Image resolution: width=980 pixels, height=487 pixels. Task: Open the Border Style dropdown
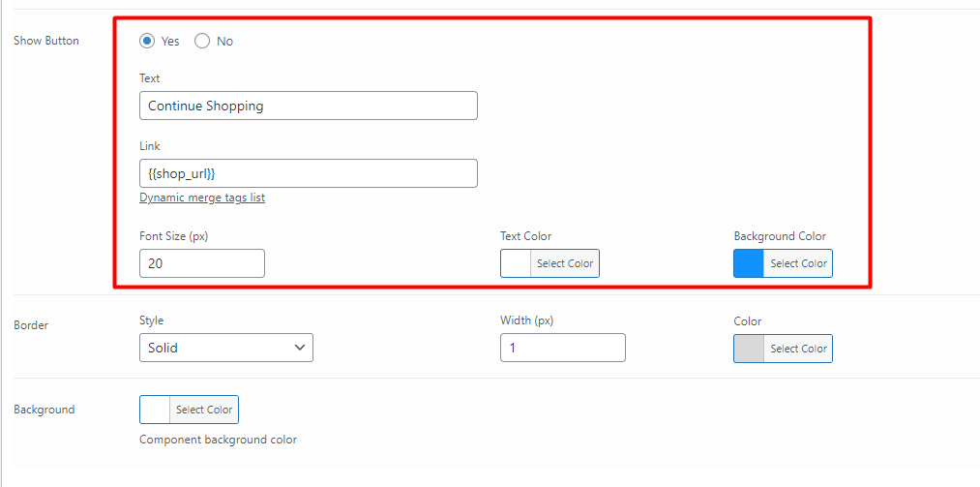point(226,348)
